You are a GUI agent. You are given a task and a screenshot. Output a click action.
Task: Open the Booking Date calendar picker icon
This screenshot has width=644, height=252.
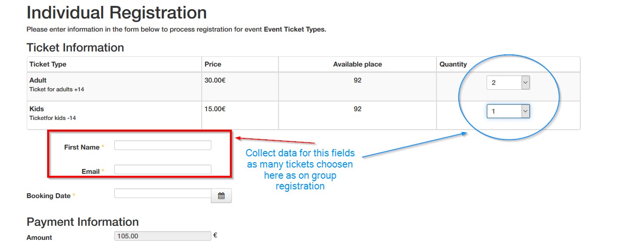221,196
